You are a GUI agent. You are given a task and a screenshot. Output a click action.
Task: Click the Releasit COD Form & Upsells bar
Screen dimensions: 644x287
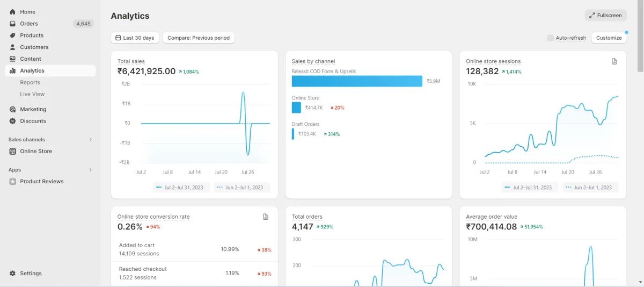pyautogui.click(x=357, y=81)
